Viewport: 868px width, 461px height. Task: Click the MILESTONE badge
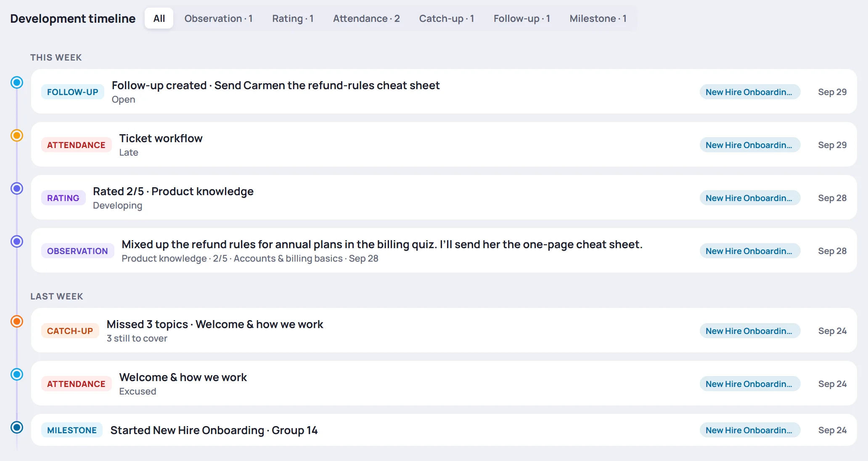coord(72,430)
